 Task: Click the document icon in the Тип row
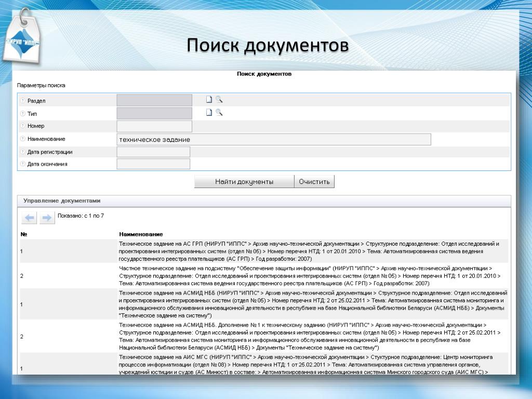tap(209, 112)
